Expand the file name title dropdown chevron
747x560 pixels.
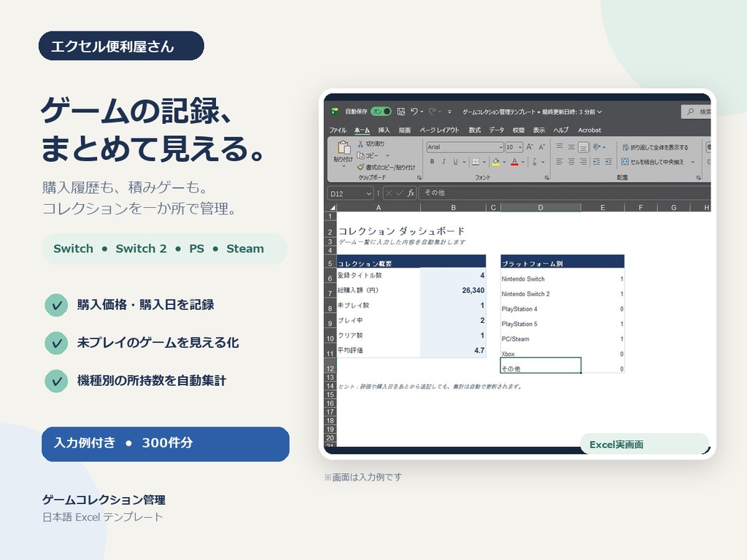(x=600, y=112)
